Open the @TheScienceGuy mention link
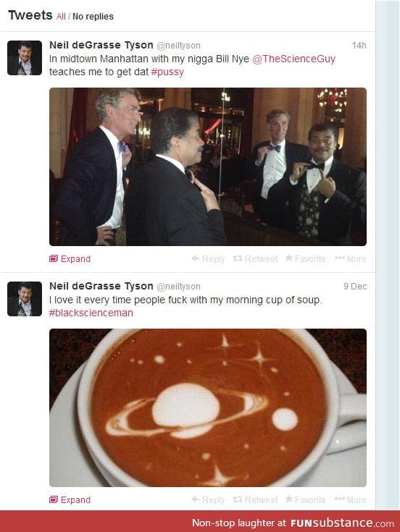Viewport: 400px width, 532px height. (x=293, y=59)
